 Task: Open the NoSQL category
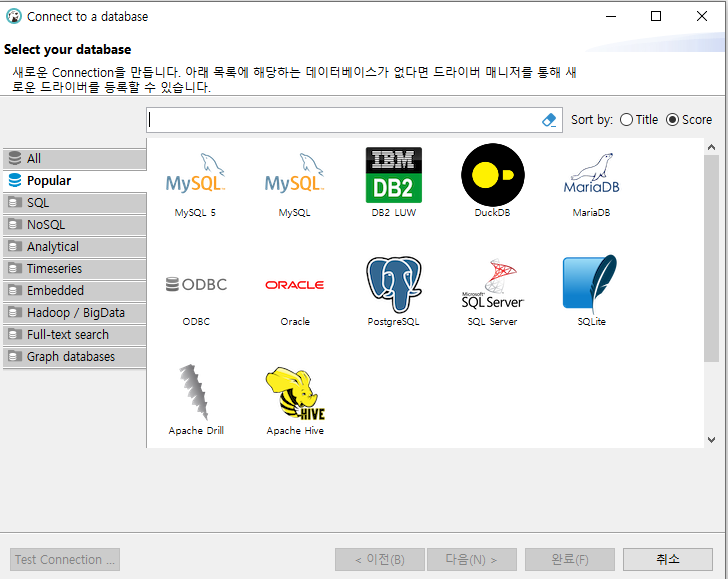(75, 225)
